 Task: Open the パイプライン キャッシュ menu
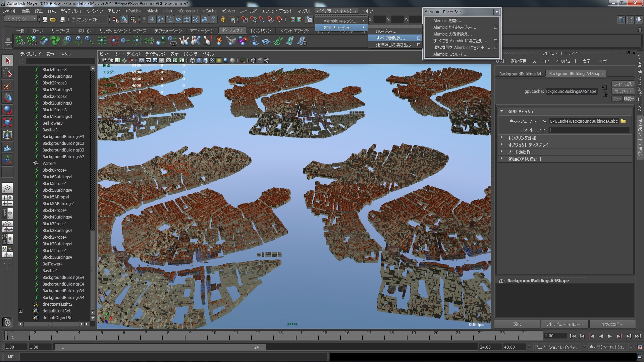pyautogui.click(x=336, y=11)
